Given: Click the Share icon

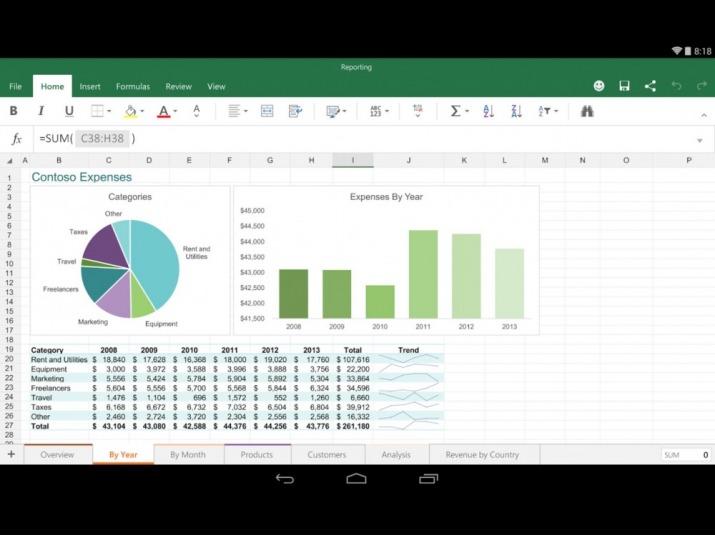Looking at the screenshot, I should pos(650,86).
